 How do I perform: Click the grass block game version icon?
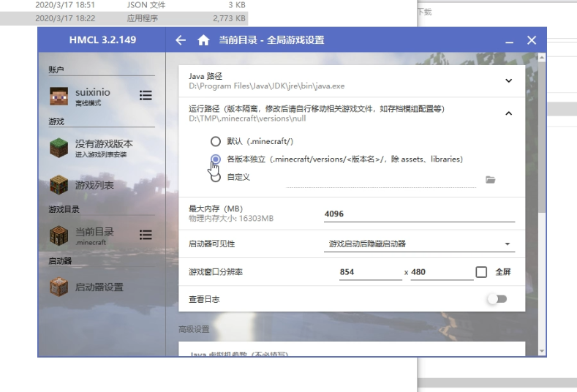click(x=59, y=148)
